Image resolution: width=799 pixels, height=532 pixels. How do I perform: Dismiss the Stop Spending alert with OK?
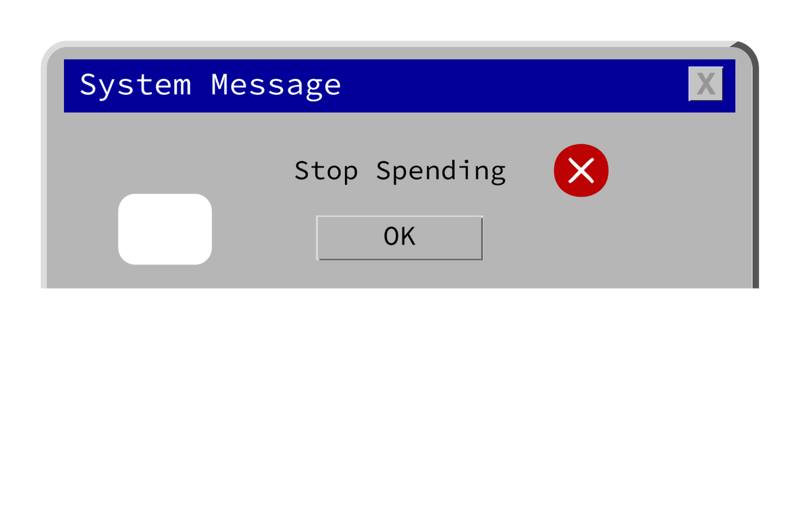[399, 237]
